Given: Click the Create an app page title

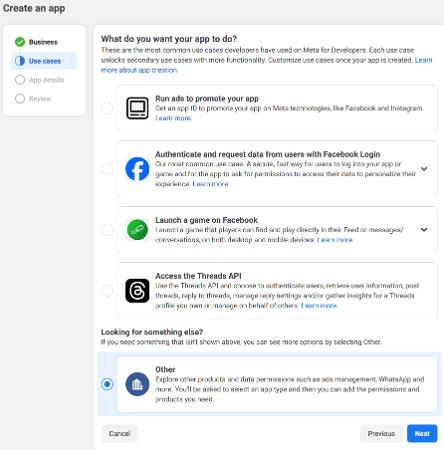Looking at the screenshot, I should [34, 8].
